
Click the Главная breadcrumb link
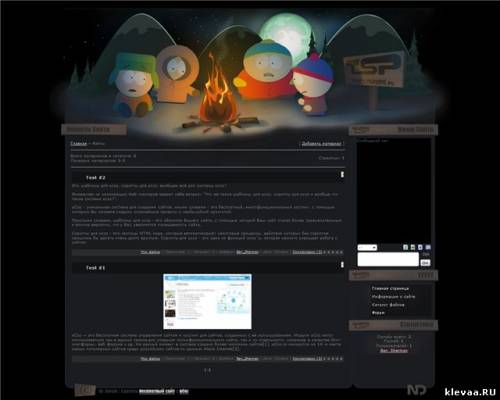tap(79, 143)
